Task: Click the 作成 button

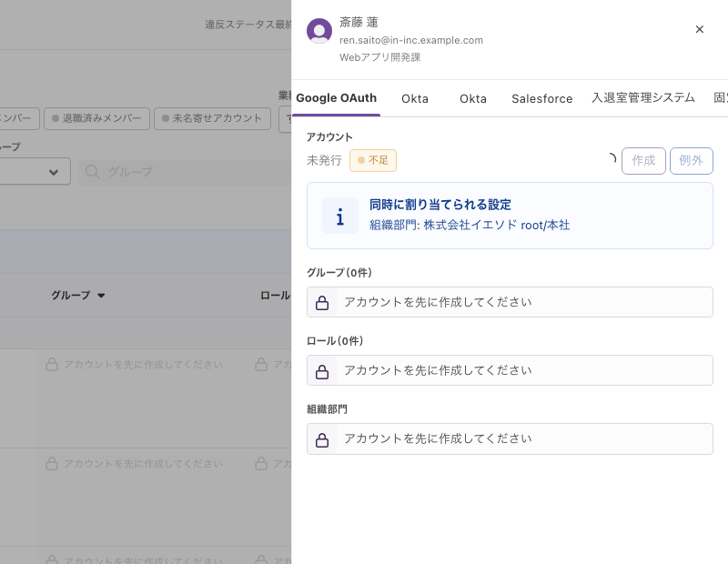Action: pyautogui.click(x=643, y=161)
